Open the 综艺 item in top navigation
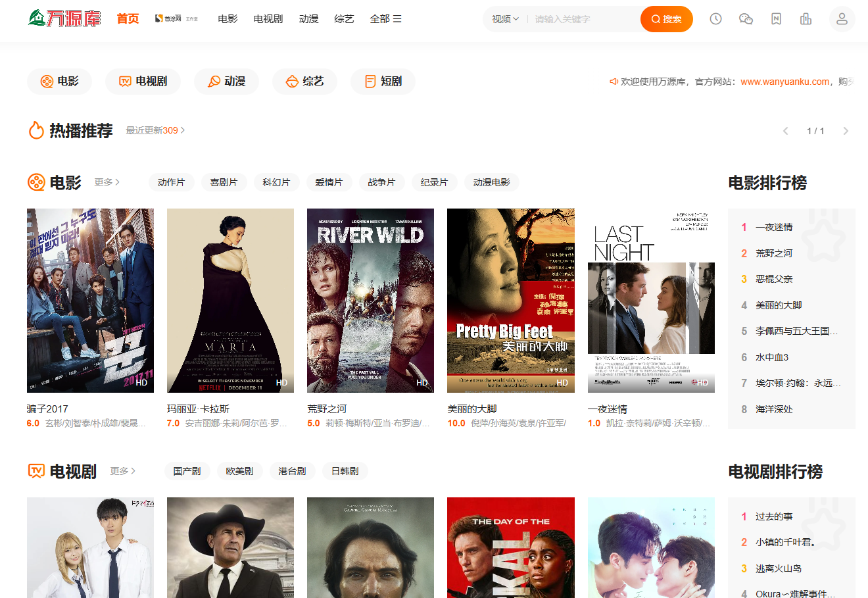Image resolution: width=868 pixels, height=598 pixels. pyautogui.click(x=344, y=19)
